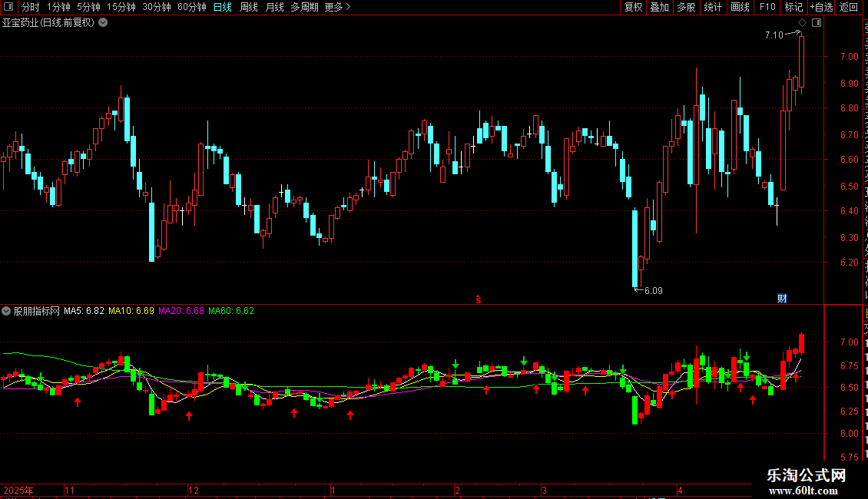Switch to 日线 daily chart

pyautogui.click(x=223, y=7)
